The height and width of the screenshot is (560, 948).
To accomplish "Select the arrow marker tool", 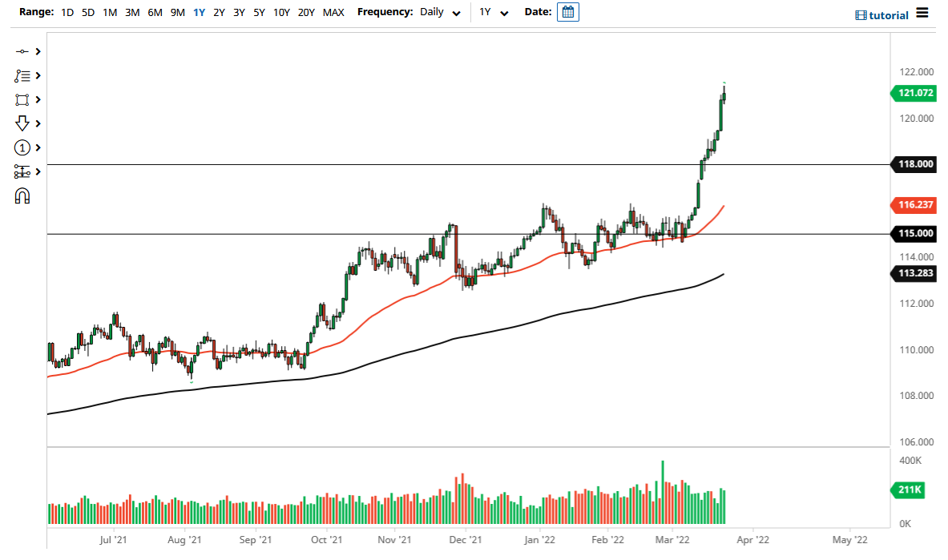I will [x=22, y=123].
